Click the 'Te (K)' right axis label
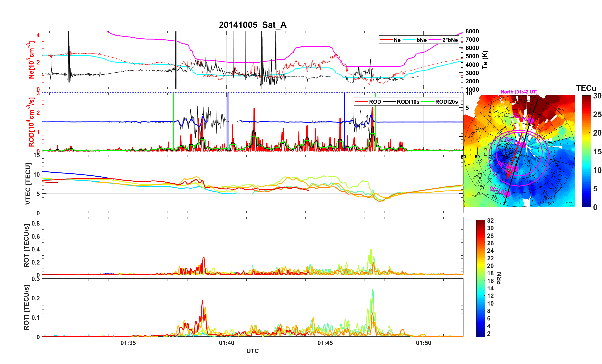The height and width of the screenshot is (364, 602). (485, 60)
